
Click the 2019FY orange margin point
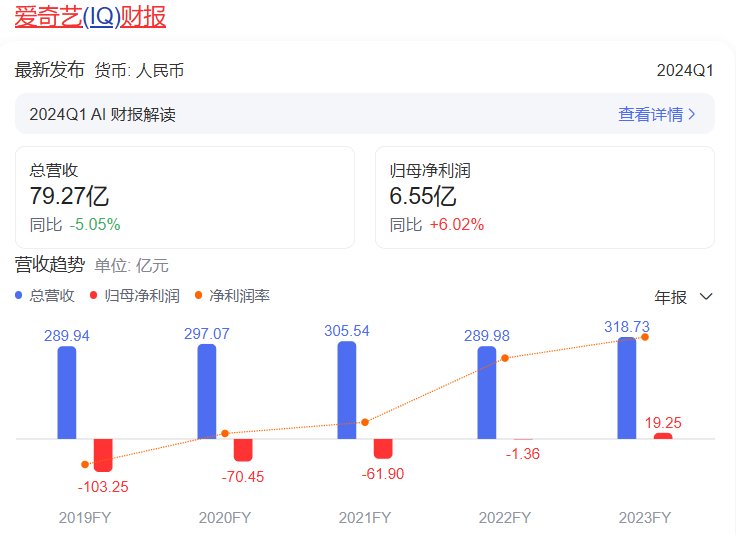pyautogui.click(x=85, y=464)
